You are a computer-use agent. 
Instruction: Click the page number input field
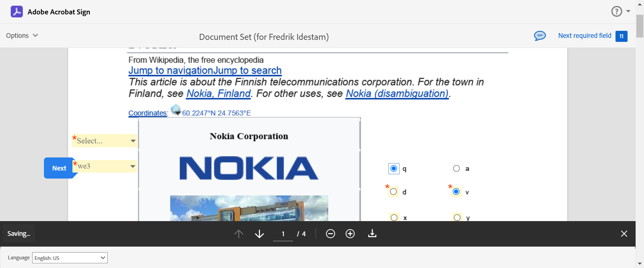(x=283, y=234)
